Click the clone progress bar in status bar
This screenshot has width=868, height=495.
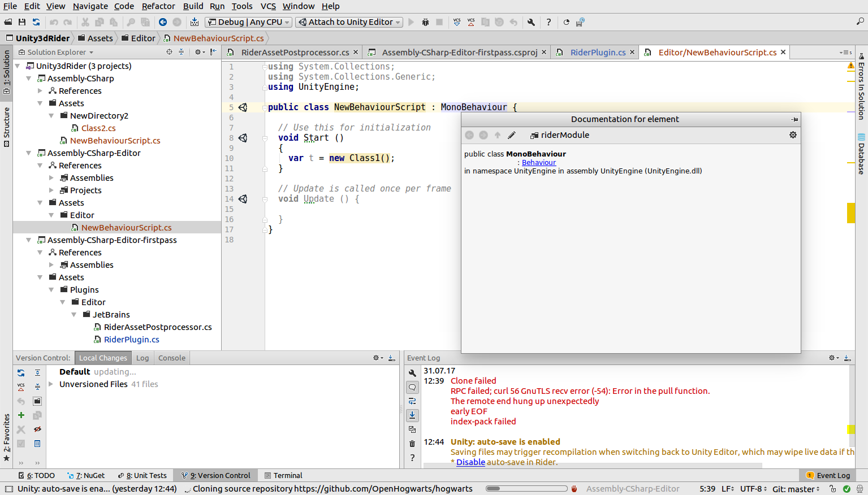click(526, 489)
